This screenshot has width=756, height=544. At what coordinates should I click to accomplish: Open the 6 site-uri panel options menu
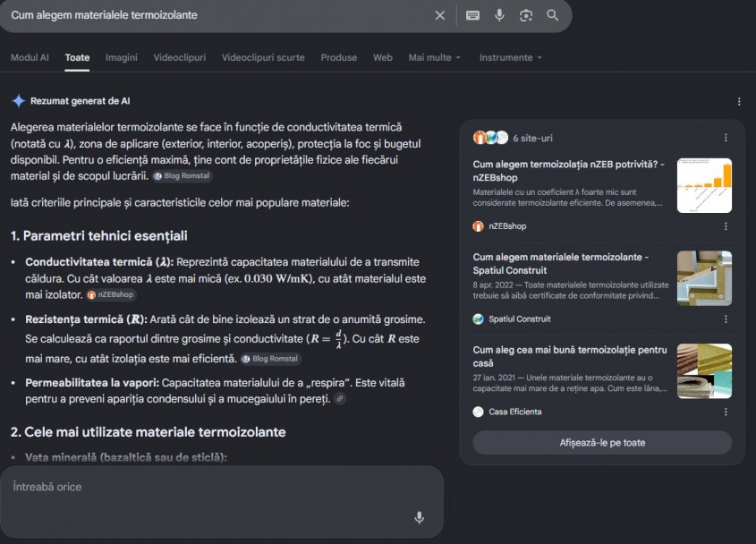pyautogui.click(x=726, y=138)
